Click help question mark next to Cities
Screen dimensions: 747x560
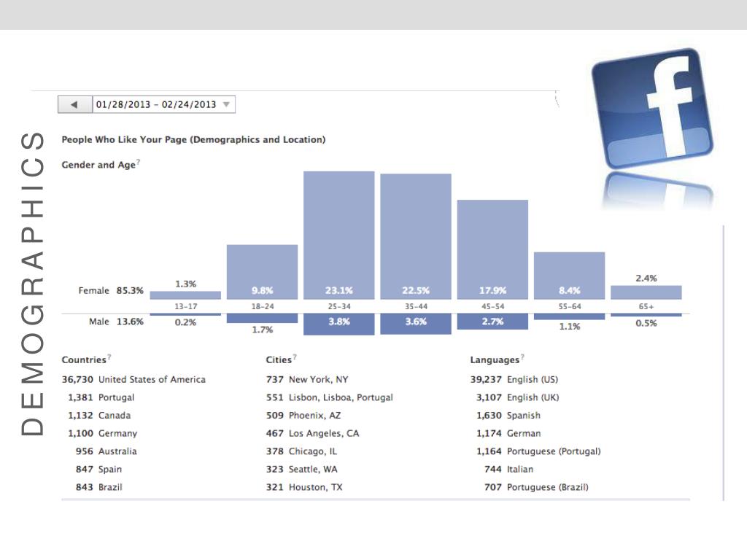tap(295, 357)
